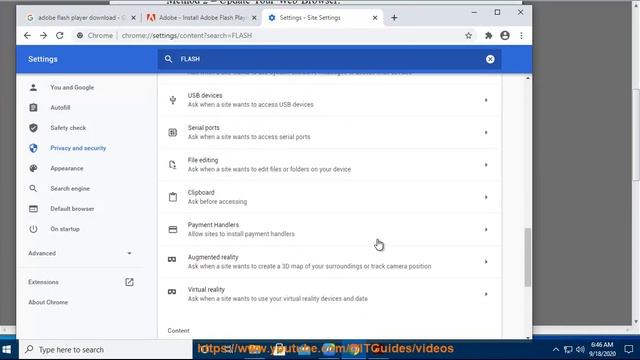Open the Chrome three-dot menu
The width and height of the screenshot is (640, 360).
(521, 36)
